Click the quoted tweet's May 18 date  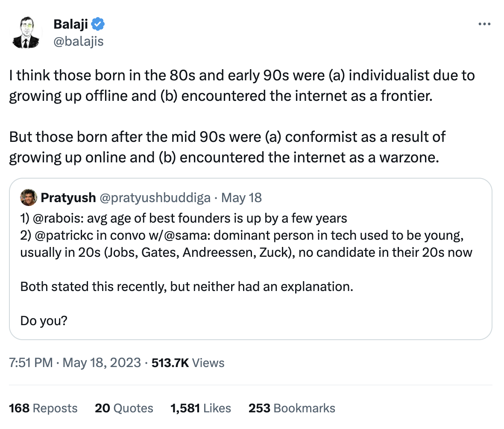pyautogui.click(x=242, y=197)
